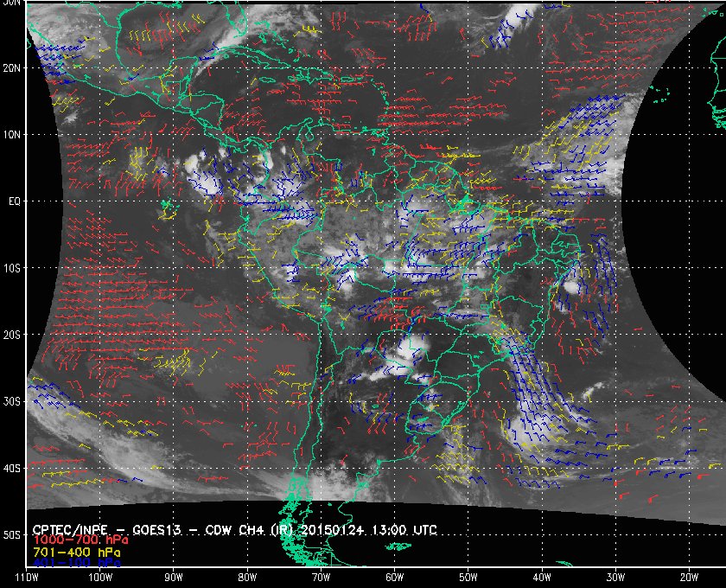Click the 50S latitude label

click(11, 534)
